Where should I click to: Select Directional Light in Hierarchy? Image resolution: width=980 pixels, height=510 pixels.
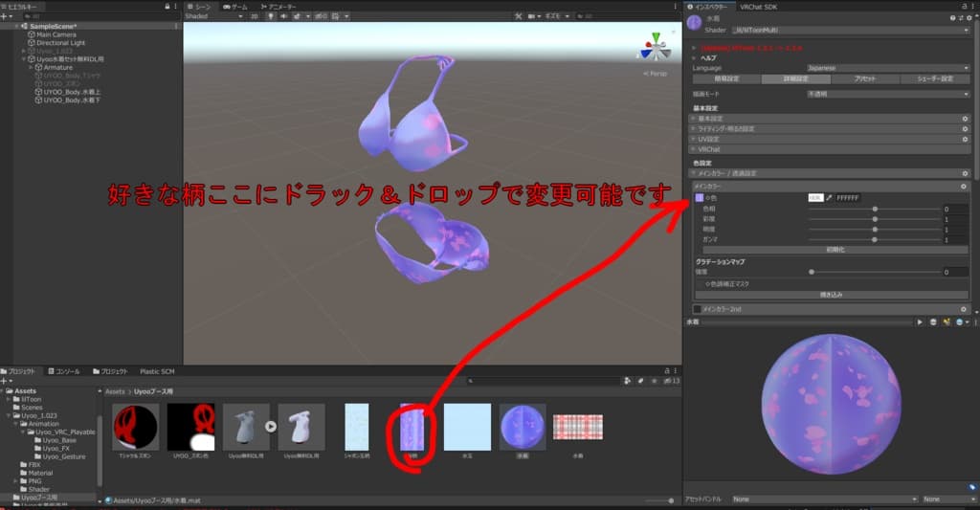coord(60,42)
